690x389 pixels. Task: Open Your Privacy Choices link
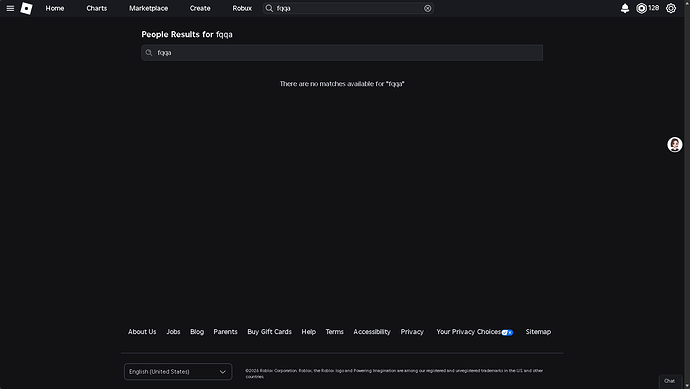469,332
